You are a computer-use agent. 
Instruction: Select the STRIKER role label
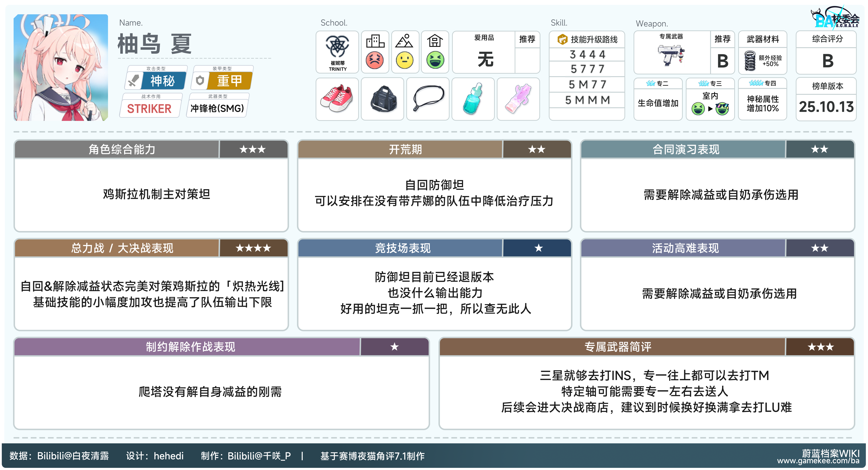tap(149, 109)
